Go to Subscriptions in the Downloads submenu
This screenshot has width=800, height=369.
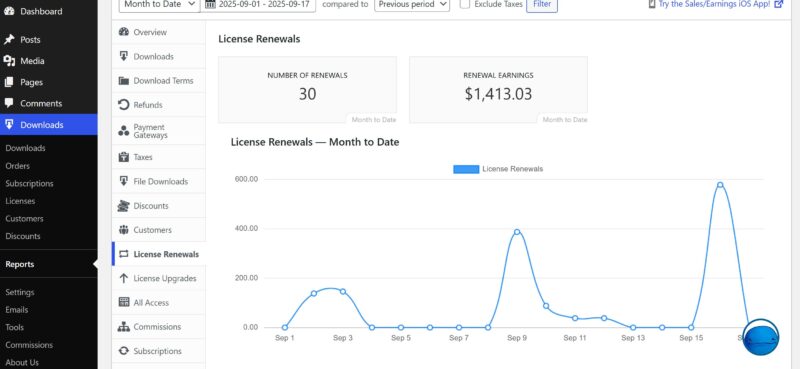(x=29, y=183)
